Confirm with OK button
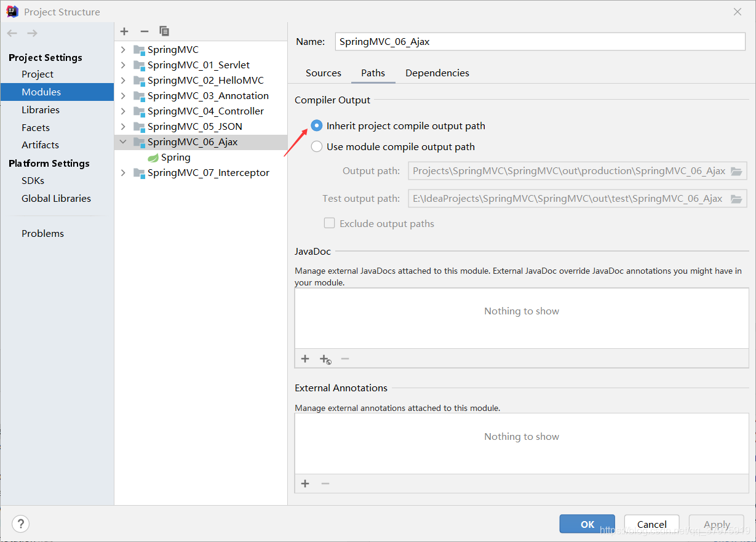The width and height of the screenshot is (756, 542). [587, 524]
